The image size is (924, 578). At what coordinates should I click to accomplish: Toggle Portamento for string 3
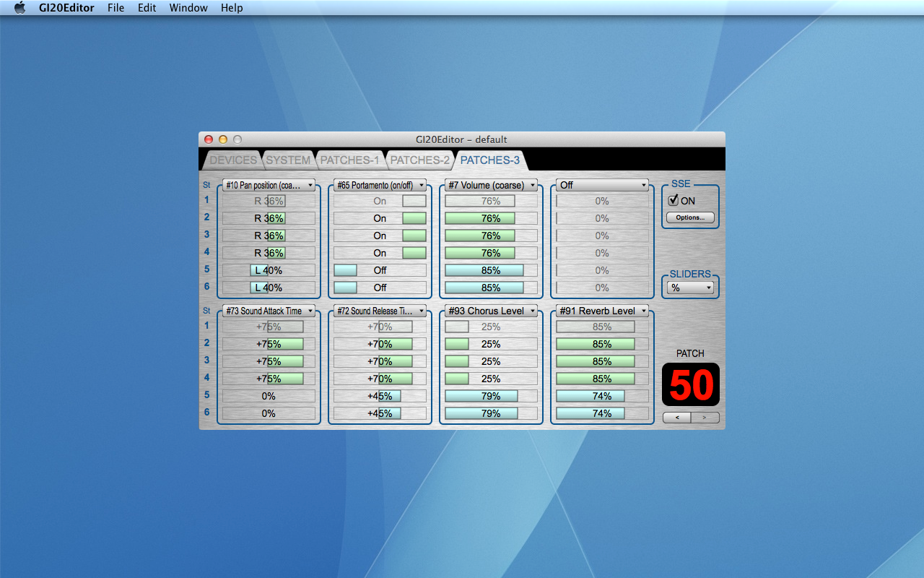380,236
